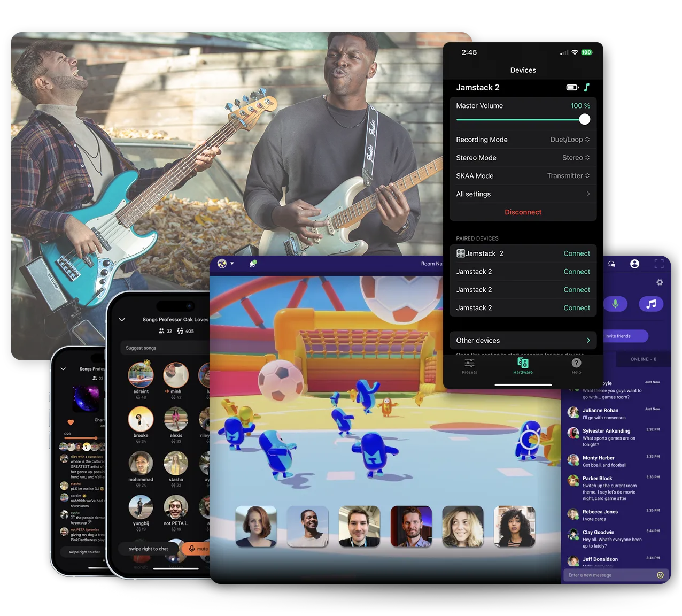Expand the Other devices row
Screen dimensions: 682x616
tap(523, 341)
